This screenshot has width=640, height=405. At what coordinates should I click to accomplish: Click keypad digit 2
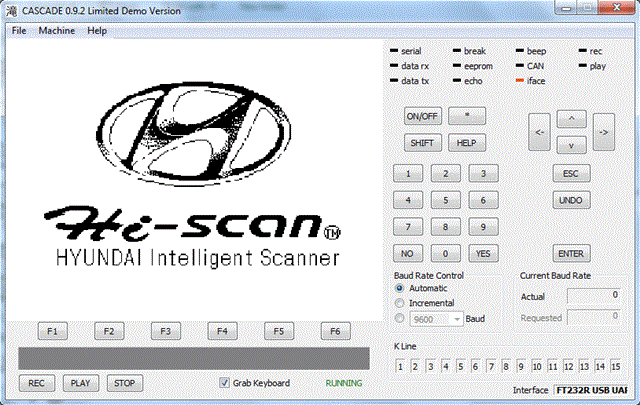446,174
